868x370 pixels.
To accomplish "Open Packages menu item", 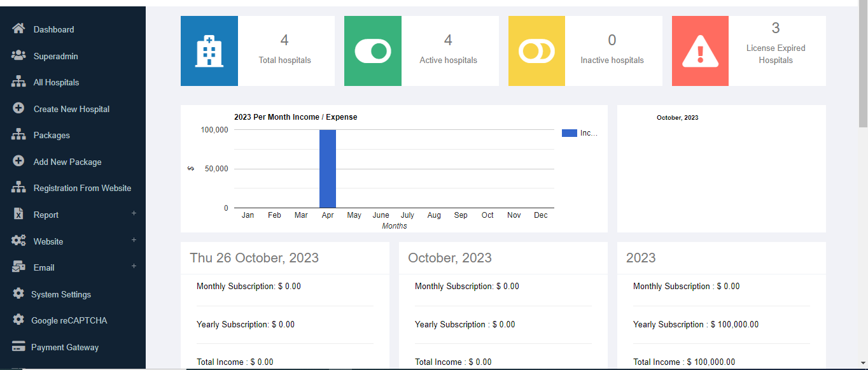I will tap(52, 135).
